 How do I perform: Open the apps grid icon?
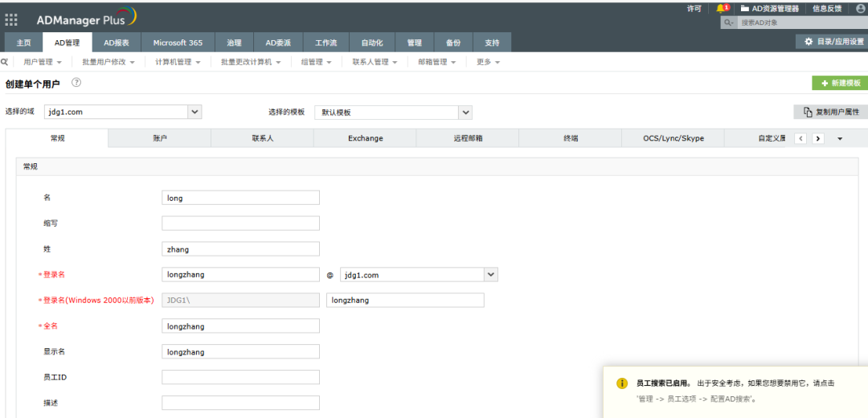(x=11, y=20)
